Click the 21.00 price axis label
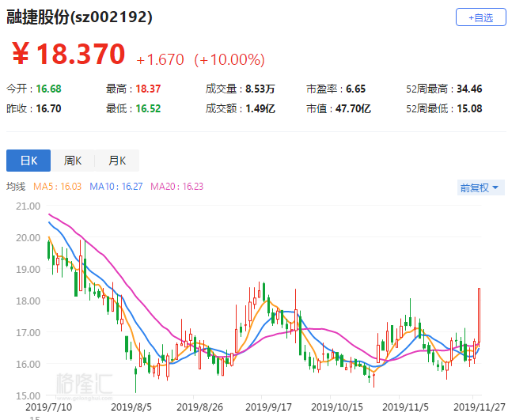Viewport: 527px width, 420px height. 28,206
